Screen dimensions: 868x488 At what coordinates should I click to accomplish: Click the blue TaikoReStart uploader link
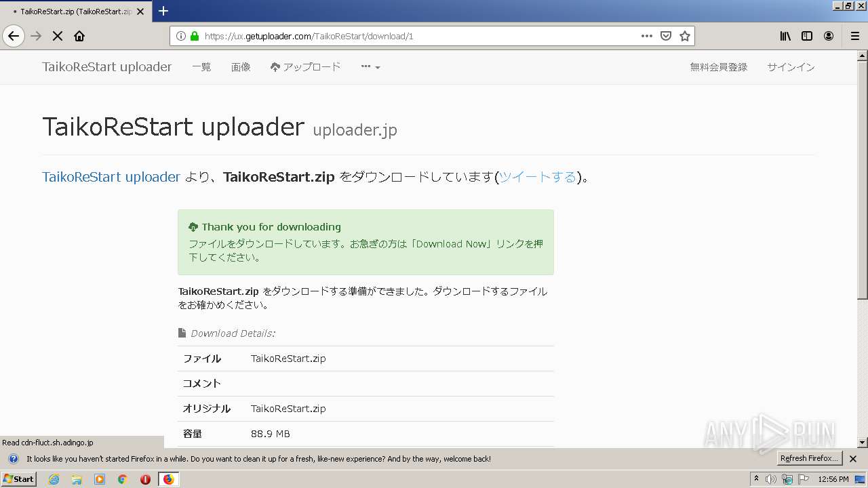(x=111, y=177)
